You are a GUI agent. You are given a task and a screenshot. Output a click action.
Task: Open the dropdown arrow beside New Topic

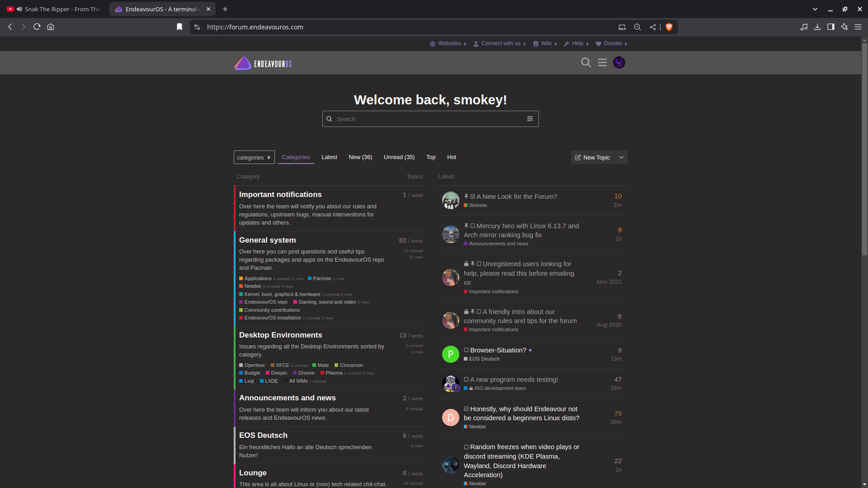[622, 157]
